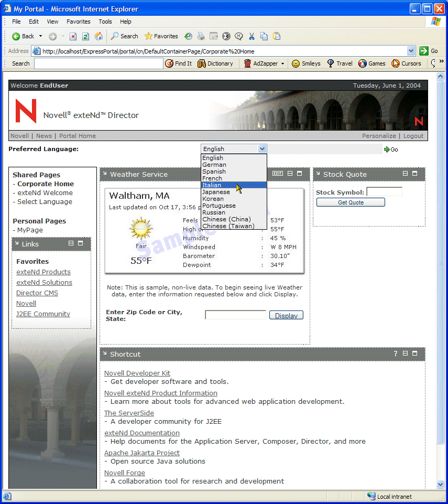Screen dimensions: 448x504
Task: Click the EDIT icon on Weather Service portlet
Action: [278, 174]
